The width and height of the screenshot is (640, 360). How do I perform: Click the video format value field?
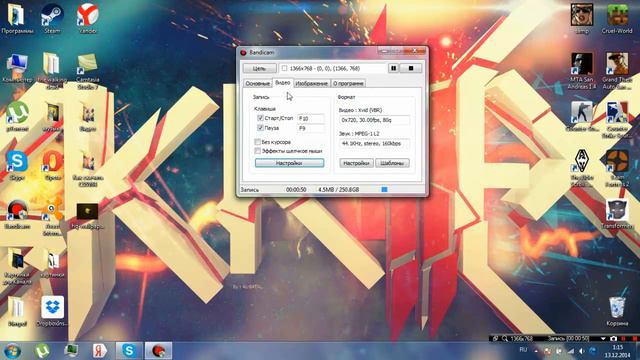pyautogui.click(x=374, y=120)
